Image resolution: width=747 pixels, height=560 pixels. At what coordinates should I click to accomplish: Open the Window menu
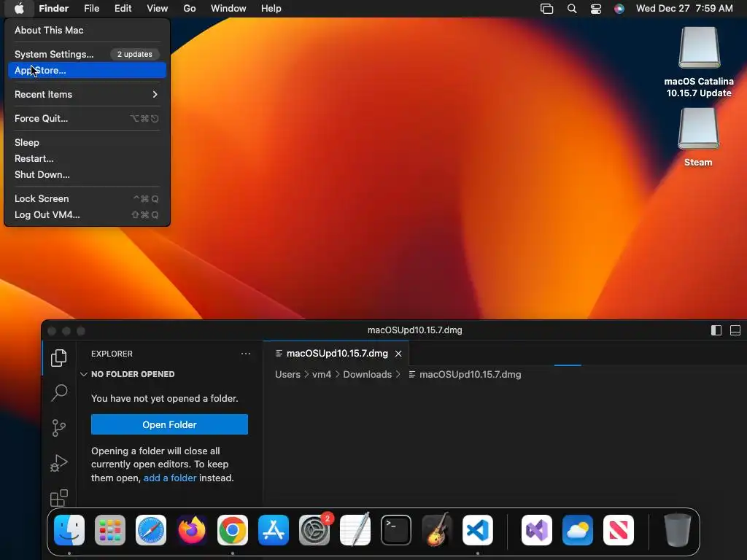[228, 9]
